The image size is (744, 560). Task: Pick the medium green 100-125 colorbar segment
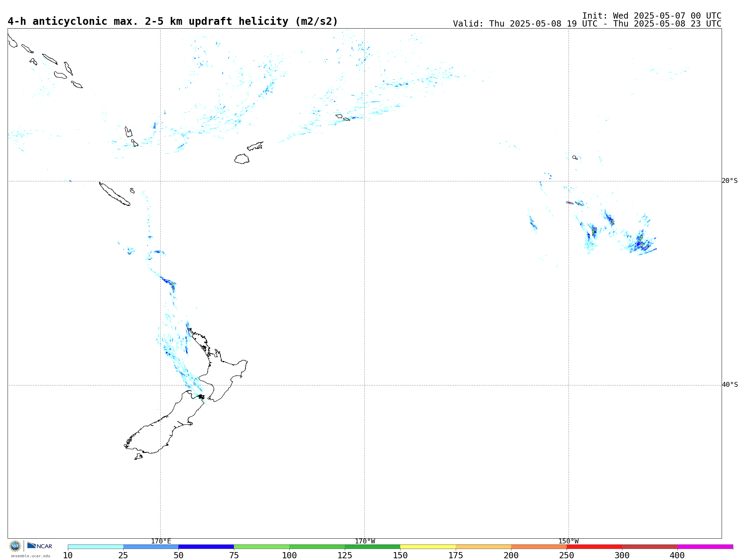coord(317,547)
